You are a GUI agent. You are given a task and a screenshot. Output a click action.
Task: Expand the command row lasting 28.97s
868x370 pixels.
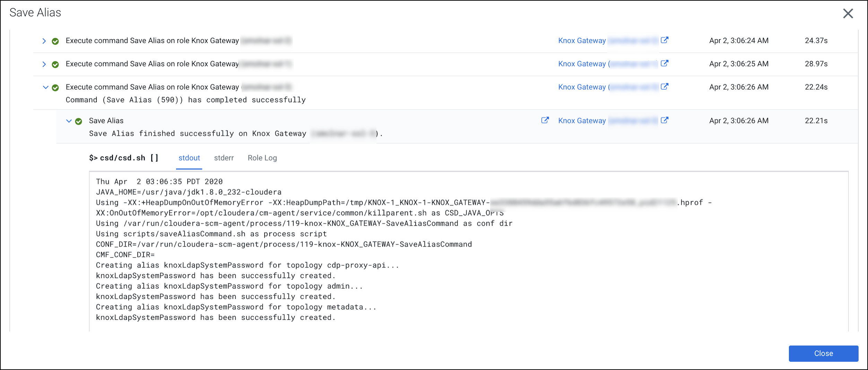pyautogui.click(x=44, y=64)
